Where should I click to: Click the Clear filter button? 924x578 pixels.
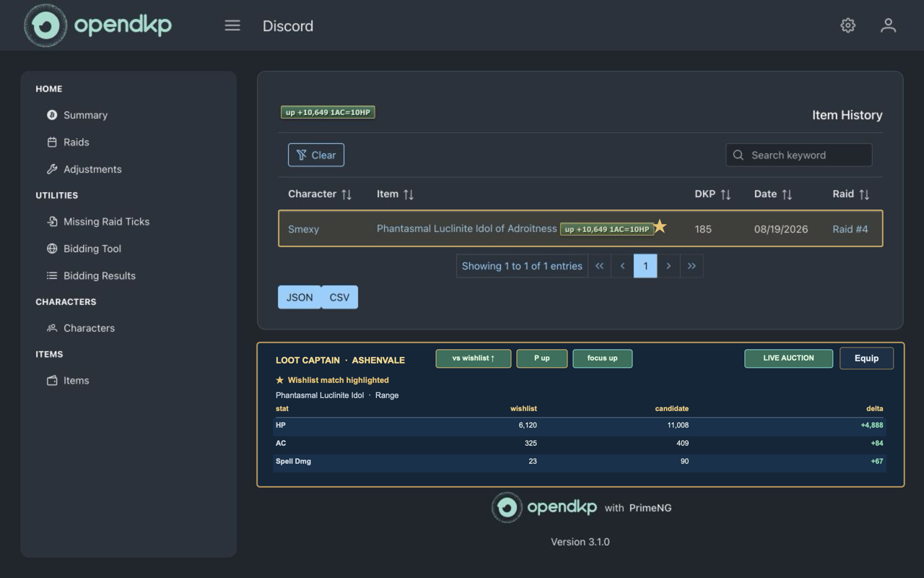[x=316, y=155]
